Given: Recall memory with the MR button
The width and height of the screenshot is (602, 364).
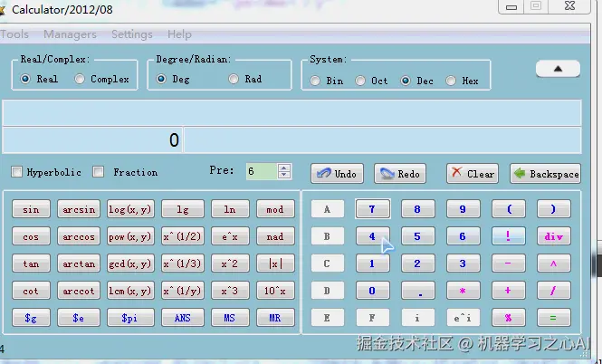Looking at the screenshot, I should pos(275,318).
